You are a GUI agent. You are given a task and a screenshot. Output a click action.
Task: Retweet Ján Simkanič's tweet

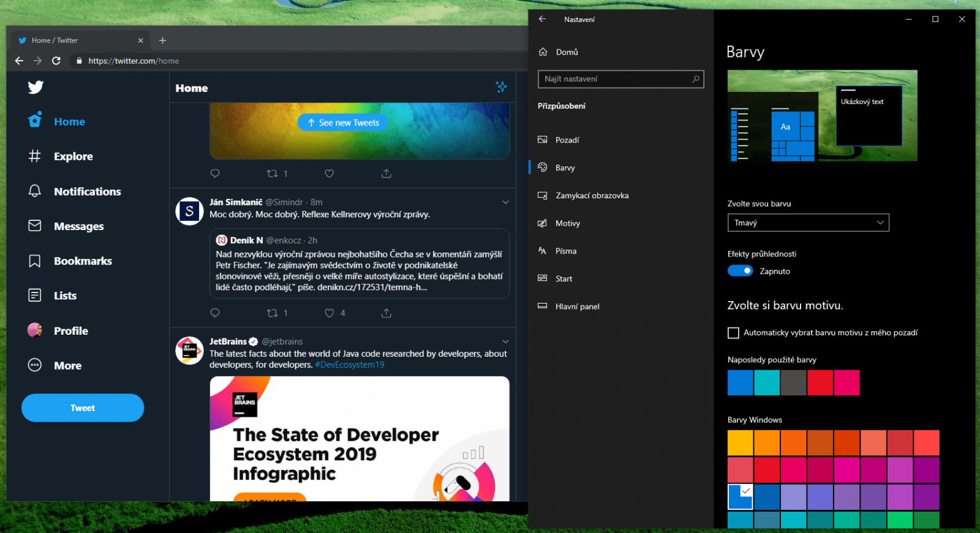pos(273,313)
